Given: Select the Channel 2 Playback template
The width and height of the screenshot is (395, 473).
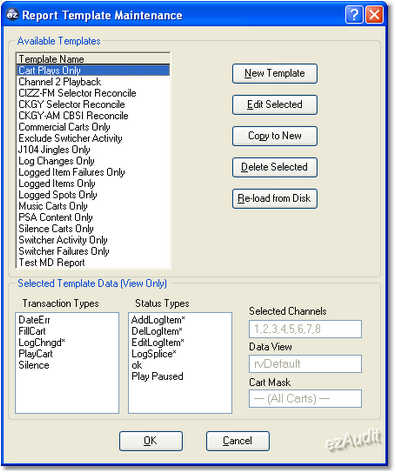Looking at the screenshot, I should coord(93,82).
